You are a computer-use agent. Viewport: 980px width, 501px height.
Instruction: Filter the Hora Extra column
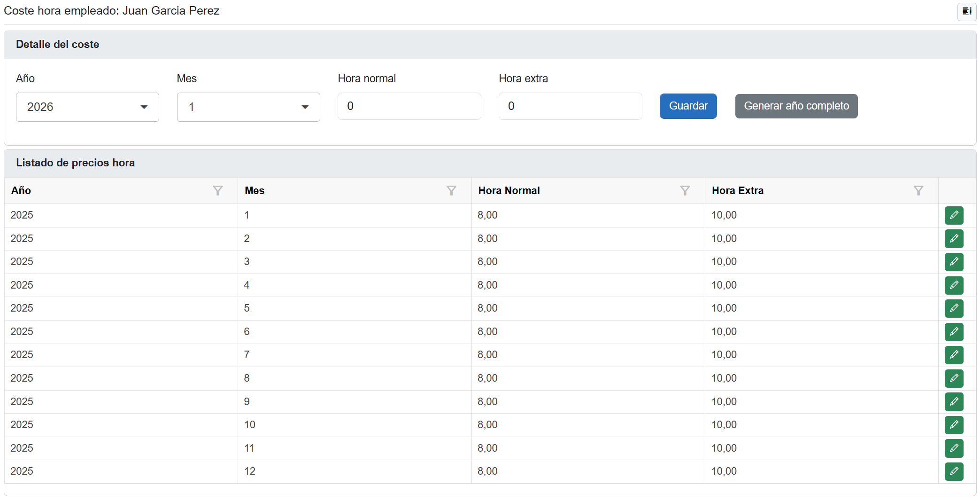click(x=918, y=190)
